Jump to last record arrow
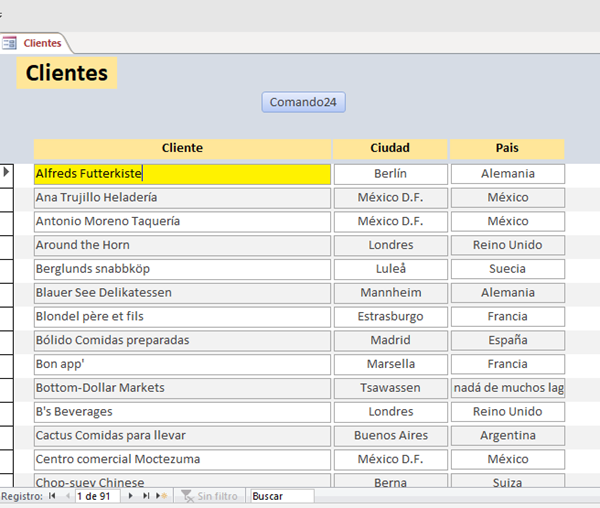The image size is (600, 508). [145, 496]
